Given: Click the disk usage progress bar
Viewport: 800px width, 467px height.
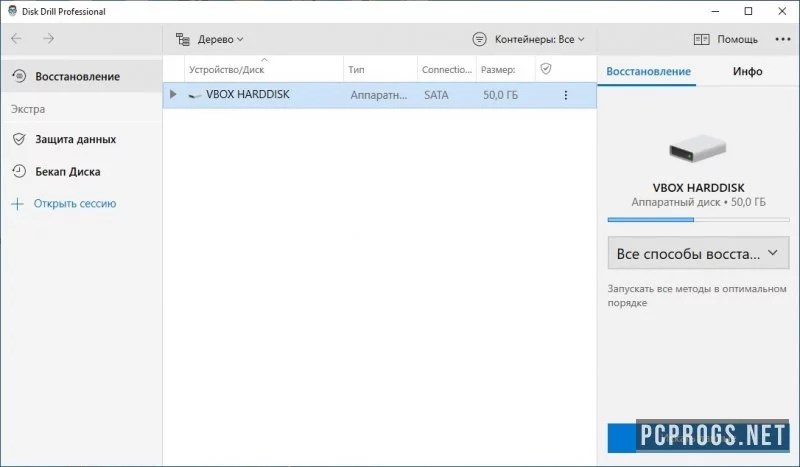Looking at the screenshot, I should coord(698,220).
